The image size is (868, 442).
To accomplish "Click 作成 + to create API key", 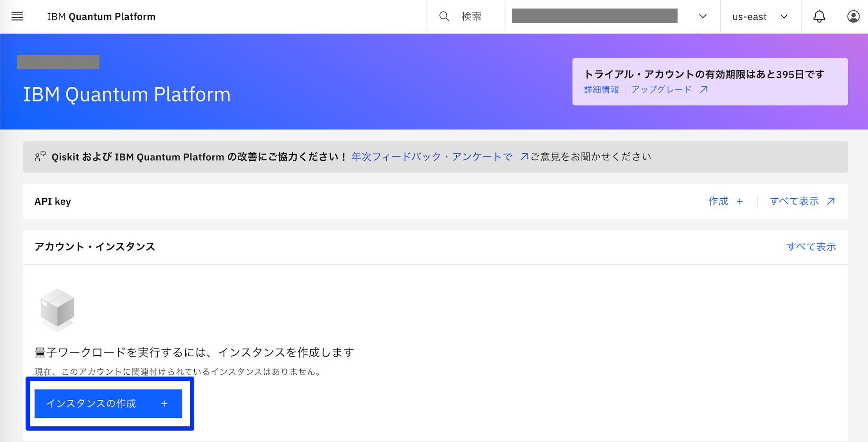I will point(725,202).
